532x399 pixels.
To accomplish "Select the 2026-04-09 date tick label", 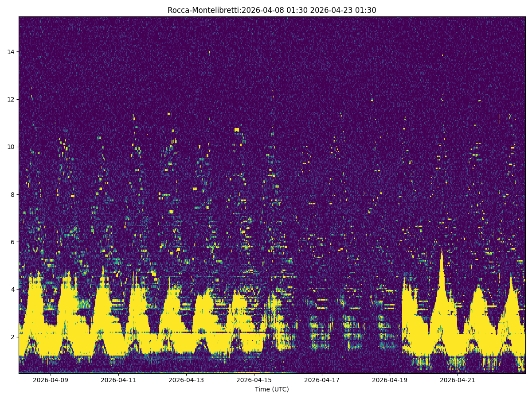I will 51,380.
